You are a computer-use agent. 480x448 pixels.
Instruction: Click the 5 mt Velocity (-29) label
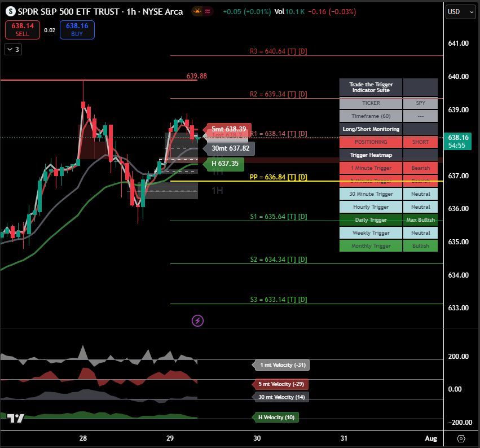281,384
